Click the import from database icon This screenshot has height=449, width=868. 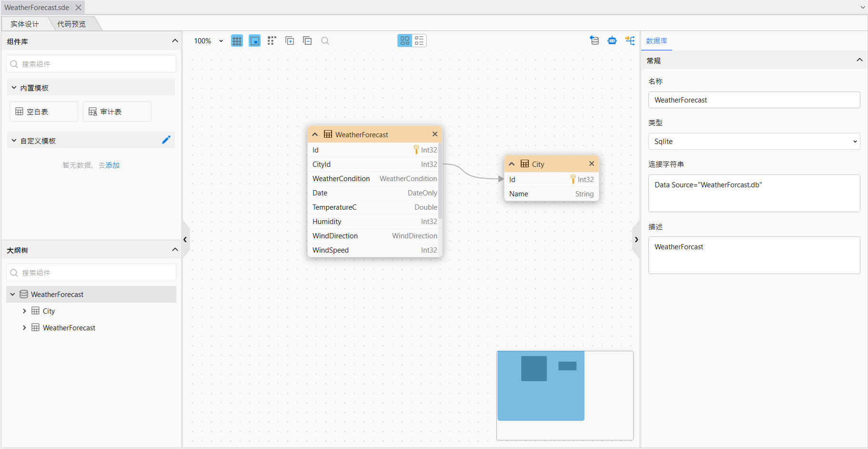tap(595, 41)
